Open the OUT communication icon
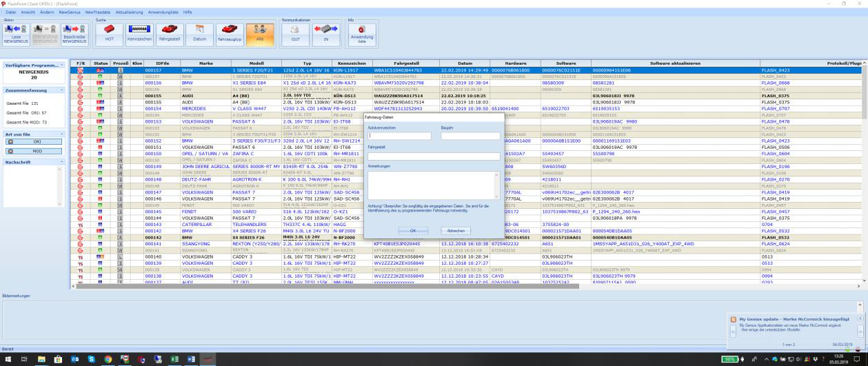Image resolution: width=868 pixels, height=366 pixels. click(x=296, y=34)
